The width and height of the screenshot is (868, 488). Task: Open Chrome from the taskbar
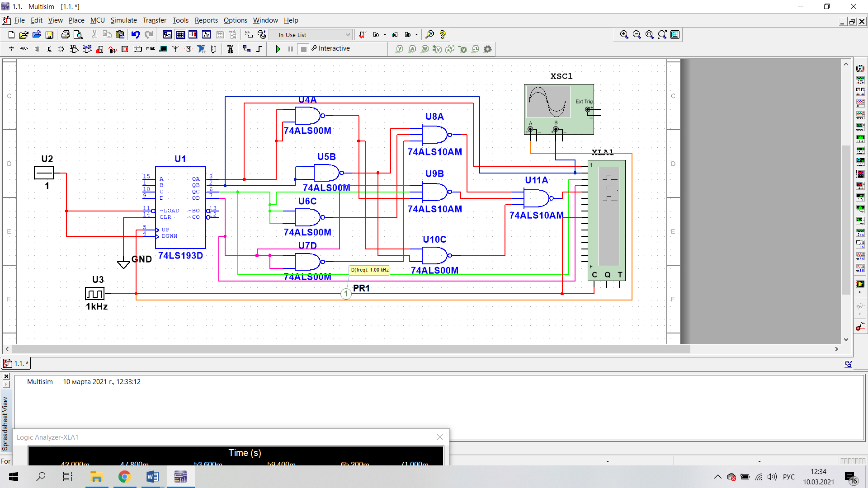(124, 477)
